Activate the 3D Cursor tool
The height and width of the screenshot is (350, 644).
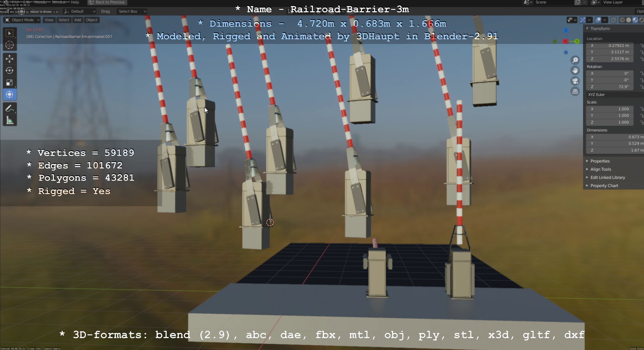10,45
